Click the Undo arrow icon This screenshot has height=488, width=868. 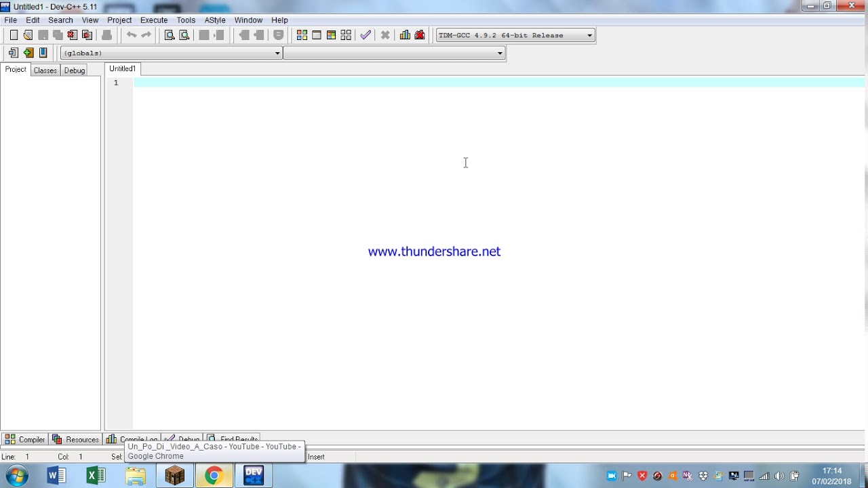click(x=132, y=35)
